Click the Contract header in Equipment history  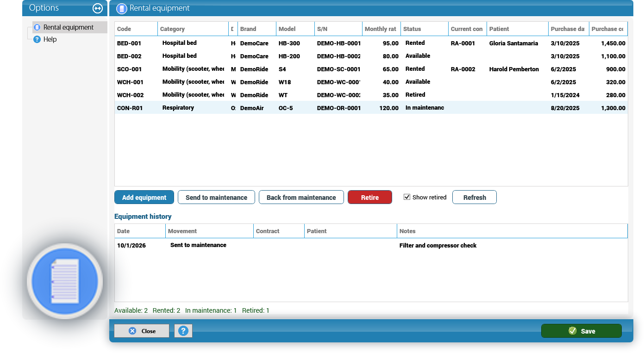[x=279, y=231]
